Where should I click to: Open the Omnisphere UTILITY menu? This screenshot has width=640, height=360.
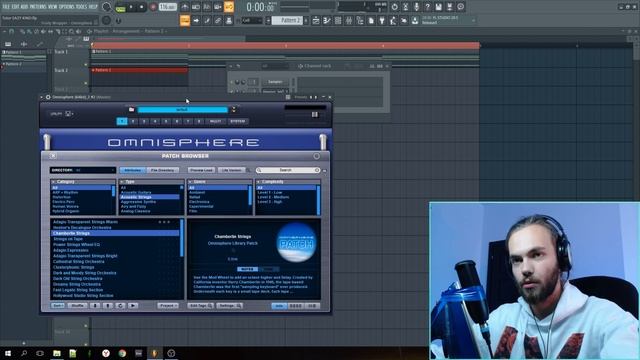(62, 114)
